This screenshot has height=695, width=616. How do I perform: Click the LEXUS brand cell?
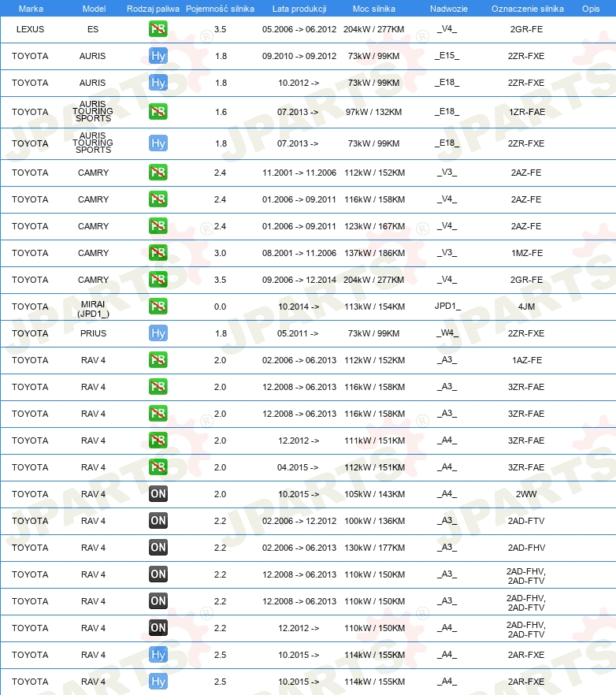coord(30,29)
